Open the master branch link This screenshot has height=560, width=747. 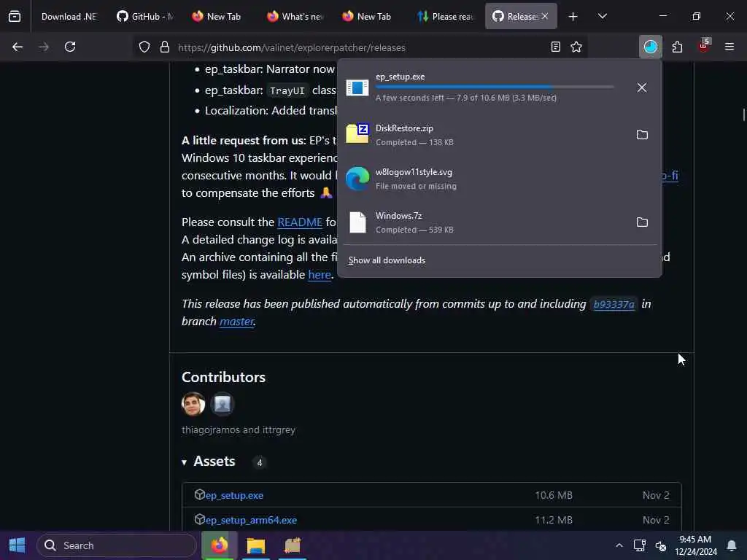(x=236, y=322)
